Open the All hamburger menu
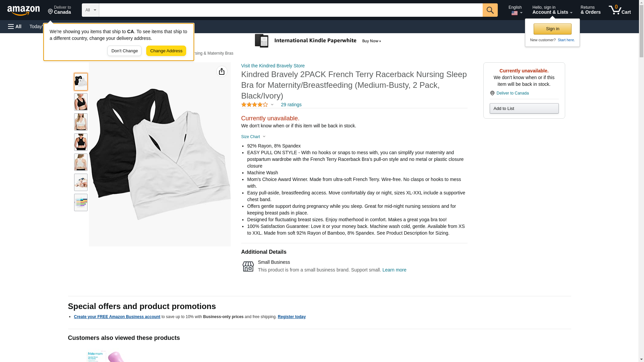Screen dimensions: 644x362 click(x=15, y=26)
